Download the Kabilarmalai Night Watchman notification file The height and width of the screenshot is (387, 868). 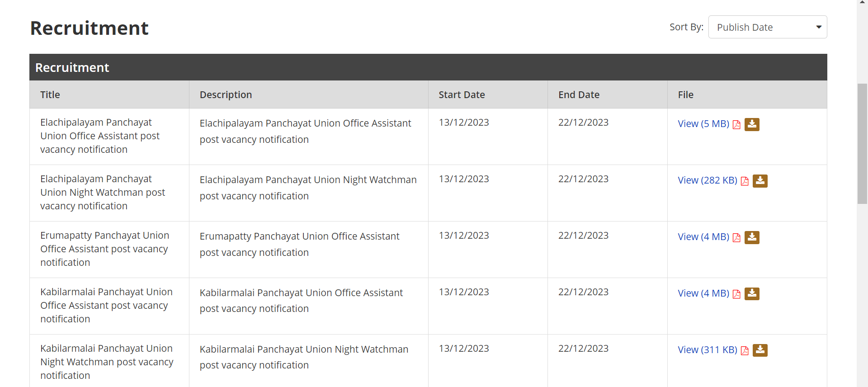point(760,350)
